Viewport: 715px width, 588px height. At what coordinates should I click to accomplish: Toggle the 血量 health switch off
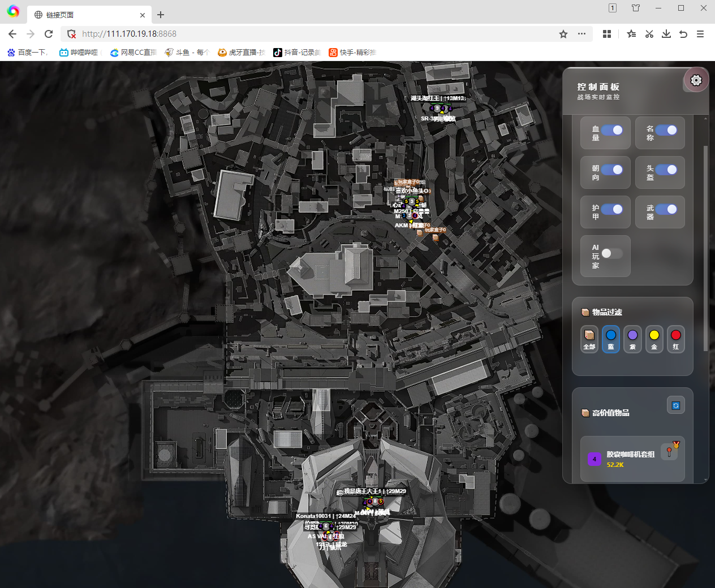point(611,130)
